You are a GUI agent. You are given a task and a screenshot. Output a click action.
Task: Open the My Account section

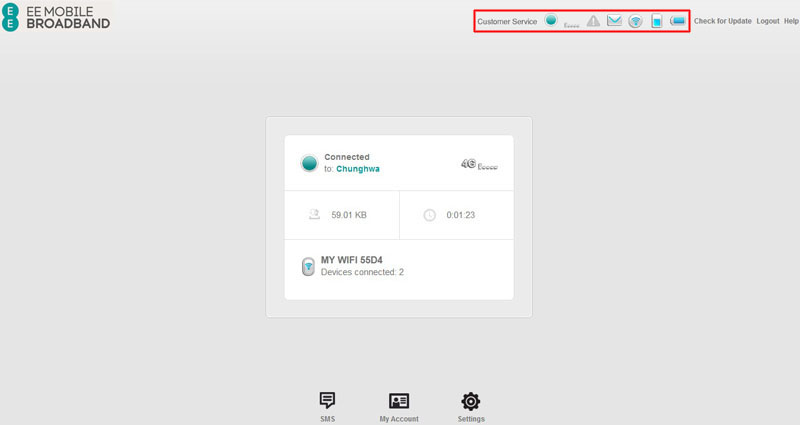coord(399,407)
